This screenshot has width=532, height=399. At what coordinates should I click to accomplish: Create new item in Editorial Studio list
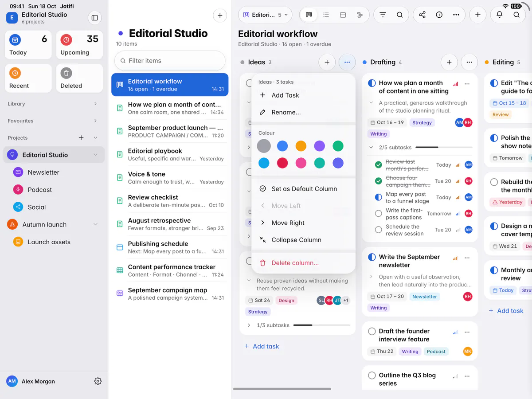220,16
